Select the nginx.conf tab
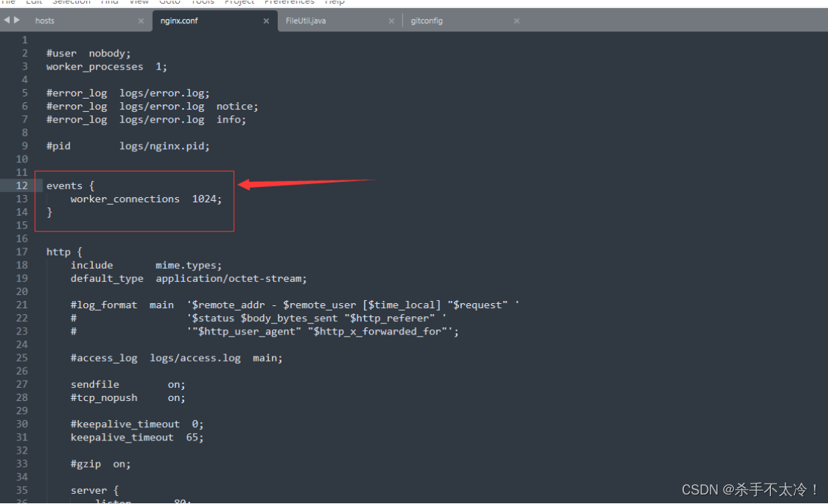Viewport: 828px width, 504px height. pyautogui.click(x=179, y=20)
